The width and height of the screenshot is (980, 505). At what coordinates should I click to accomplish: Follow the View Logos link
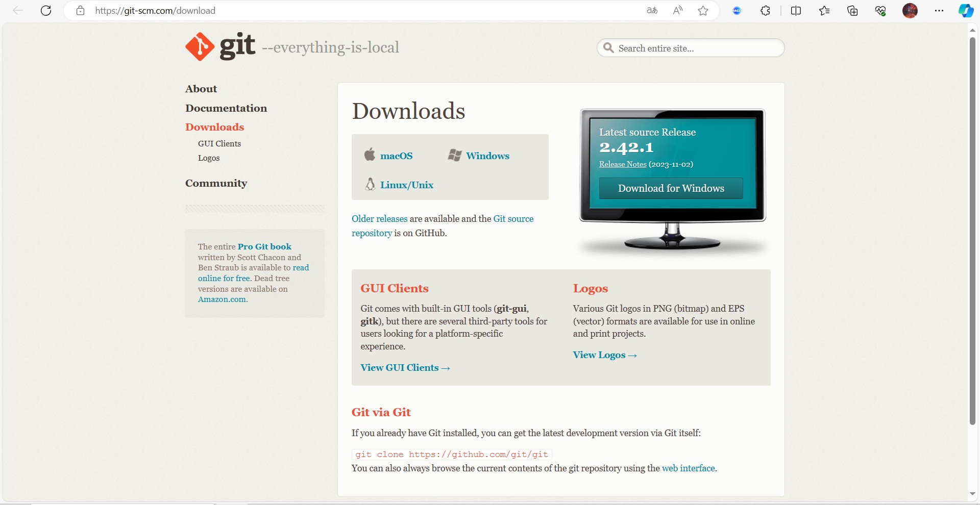pyautogui.click(x=605, y=355)
